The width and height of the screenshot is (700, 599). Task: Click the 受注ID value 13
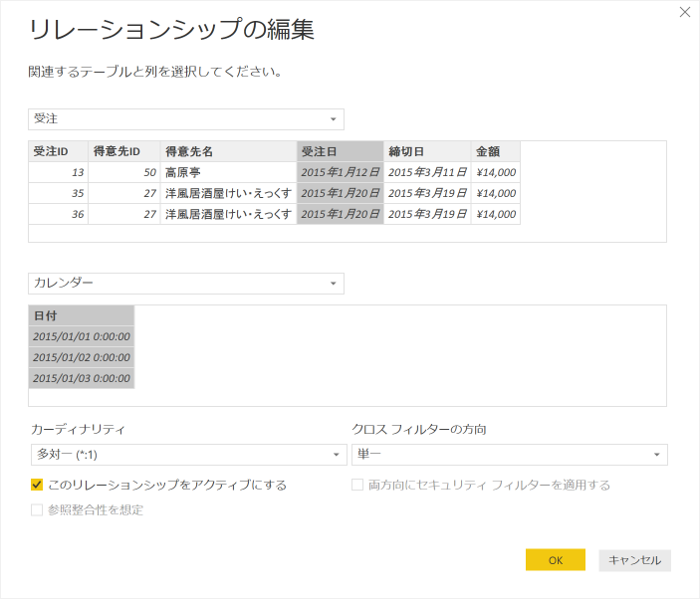coord(58,172)
